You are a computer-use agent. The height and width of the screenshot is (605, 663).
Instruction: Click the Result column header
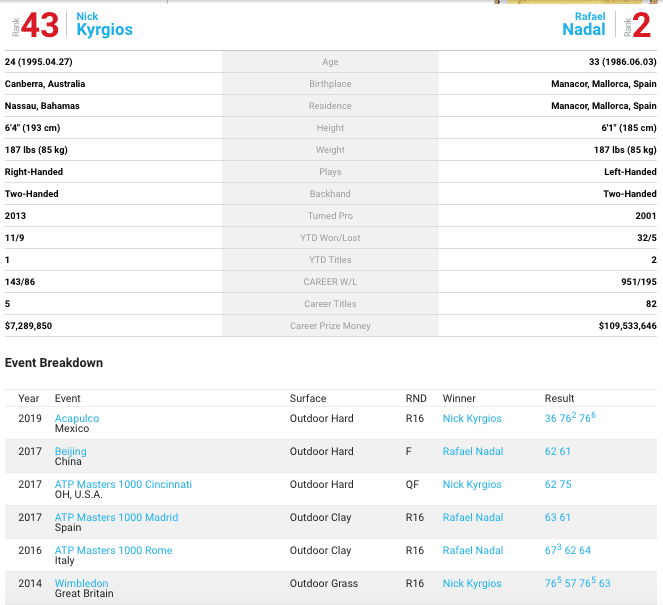(559, 398)
